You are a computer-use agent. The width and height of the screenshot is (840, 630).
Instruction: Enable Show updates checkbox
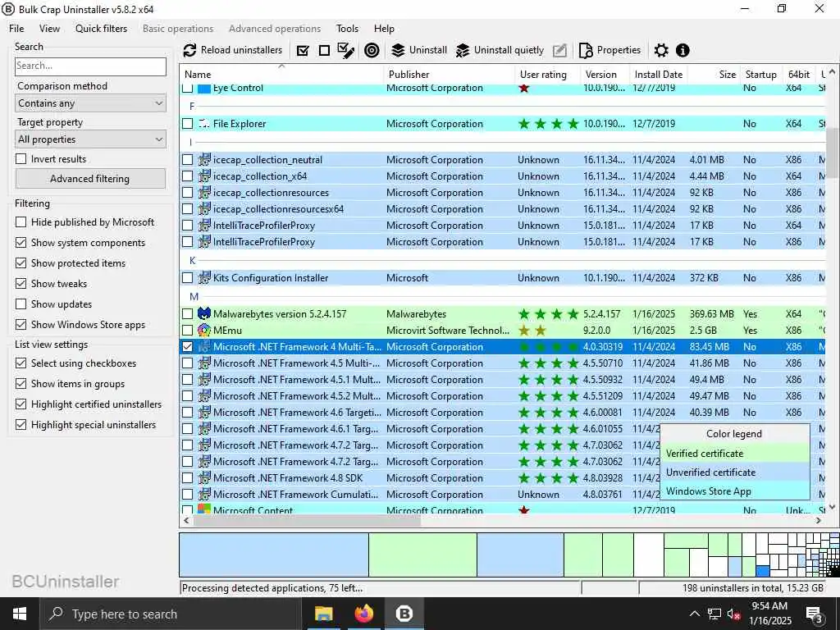21,304
